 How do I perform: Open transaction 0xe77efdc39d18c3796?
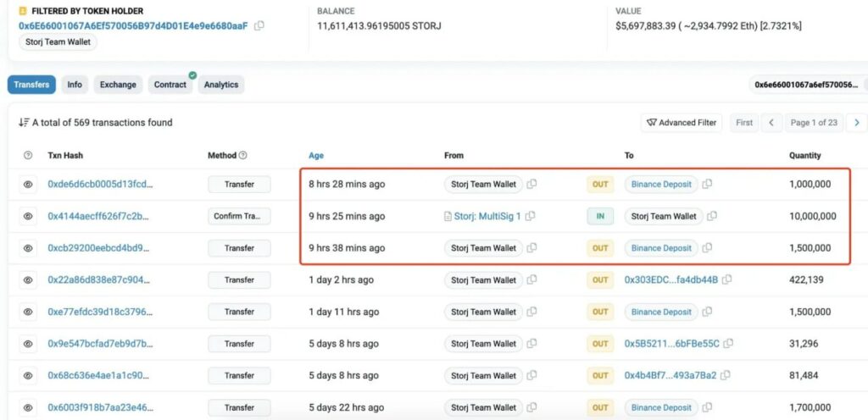100,312
